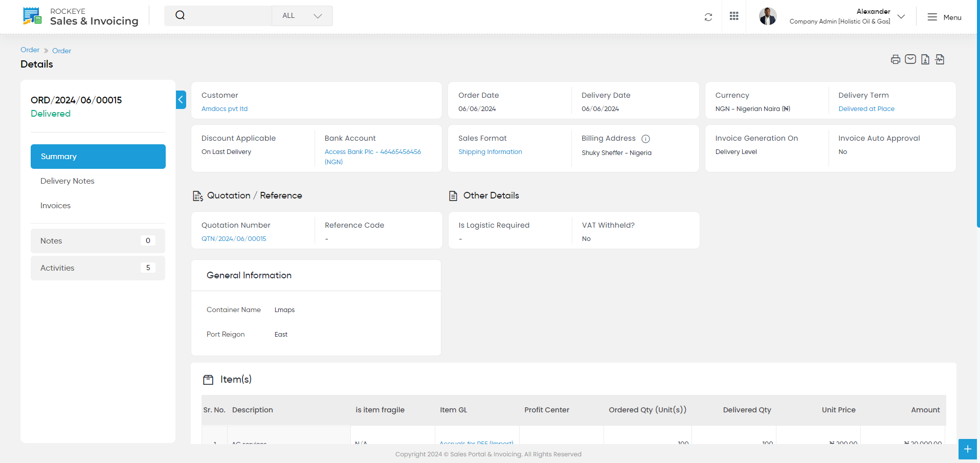Open the hamburger Menu
Viewport: 980px width, 463px height.
pyautogui.click(x=944, y=17)
